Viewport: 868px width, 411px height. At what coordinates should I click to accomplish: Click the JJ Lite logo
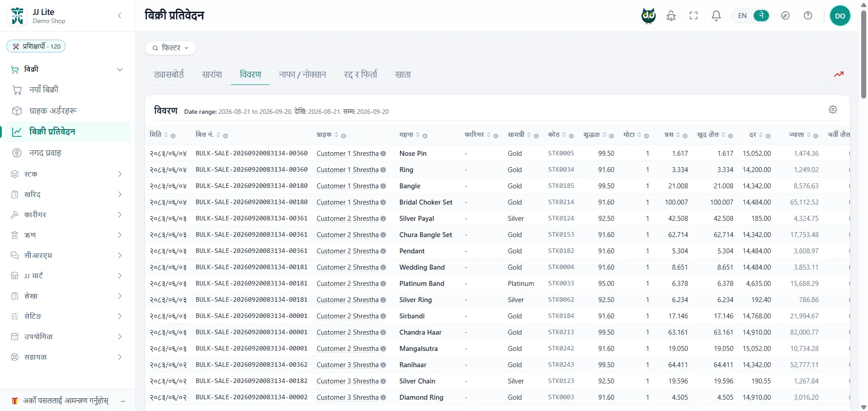[x=18, y=16]
